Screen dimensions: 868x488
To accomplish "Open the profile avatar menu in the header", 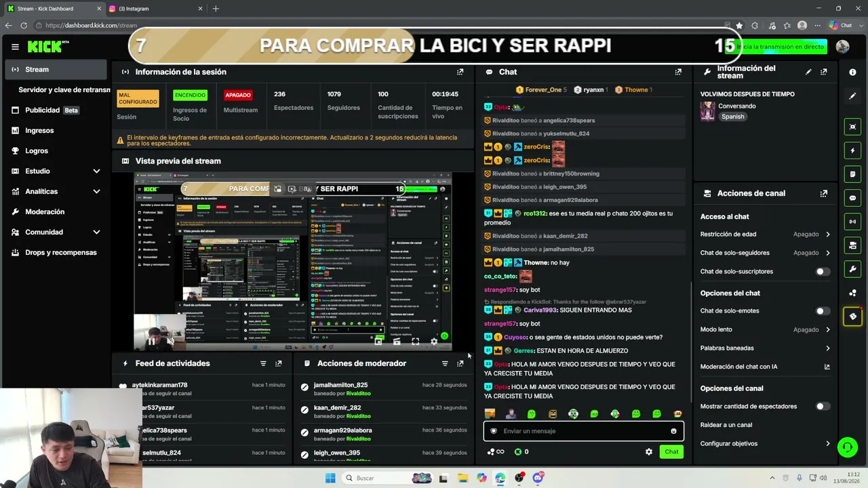I will coord(843,46).
